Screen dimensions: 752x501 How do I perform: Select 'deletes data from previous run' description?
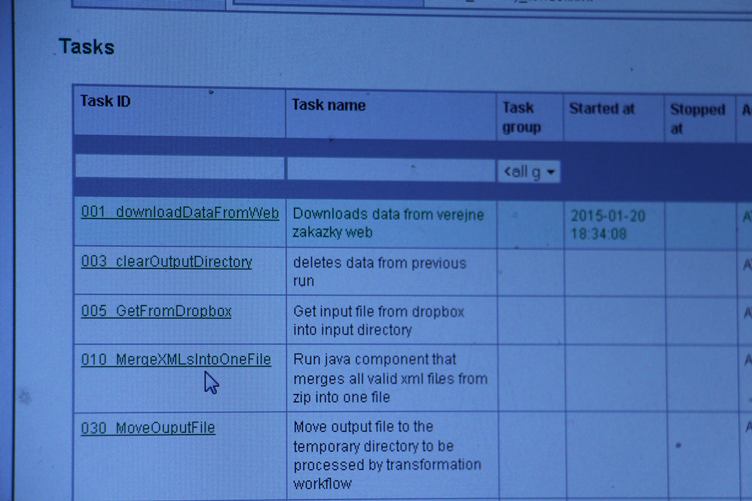tap(379, 272)
